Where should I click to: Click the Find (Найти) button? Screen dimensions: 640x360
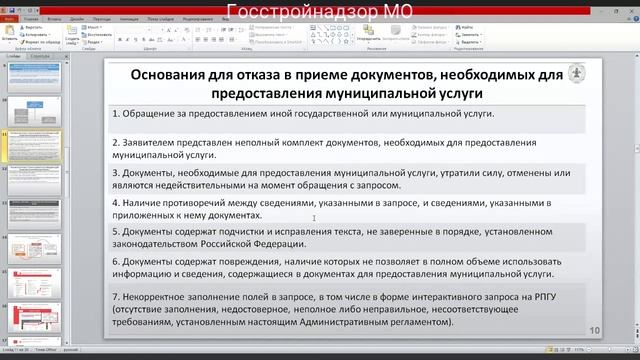(x=464, y=27)
